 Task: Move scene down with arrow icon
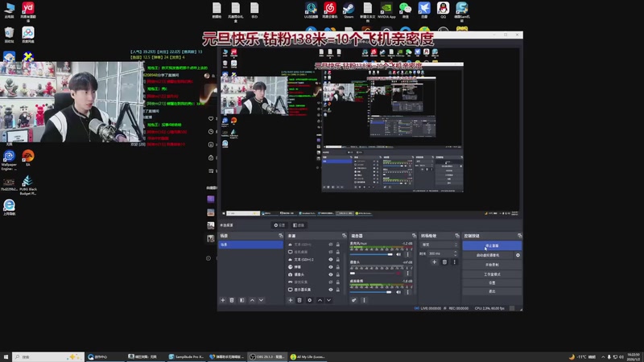(x=261, y=300)
